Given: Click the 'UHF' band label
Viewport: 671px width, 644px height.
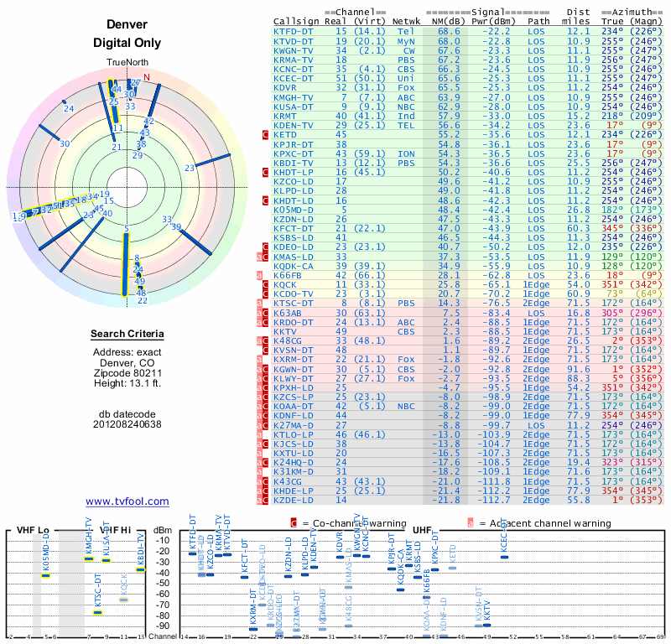Looking at the screenshot, I should point(422,530).
